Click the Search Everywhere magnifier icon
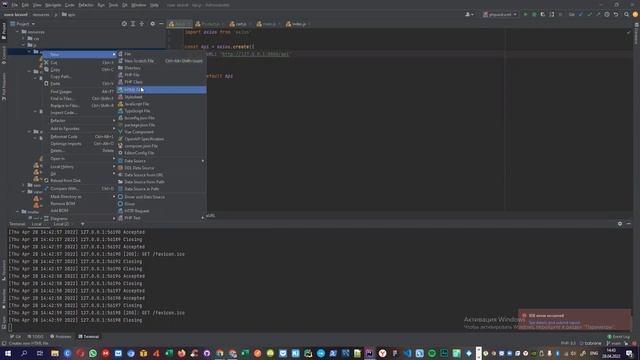Viewport: 640px width, 360px height. [627, 14]
